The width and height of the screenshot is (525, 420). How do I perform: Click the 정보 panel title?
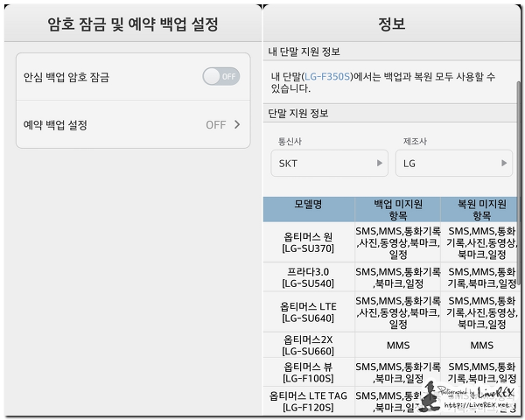click(x=391, y=24)
